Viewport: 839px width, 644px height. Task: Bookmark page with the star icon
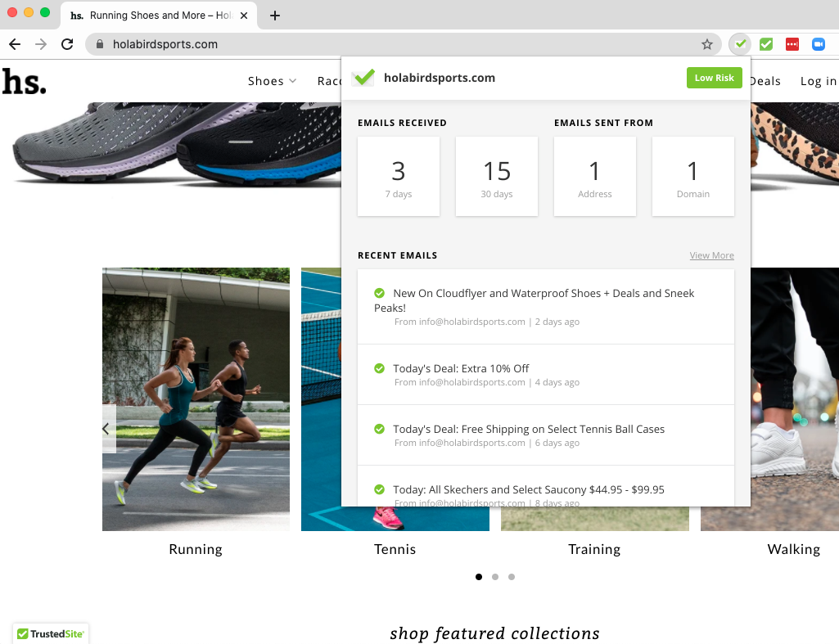pyautogui.click(x=707, y=44)
